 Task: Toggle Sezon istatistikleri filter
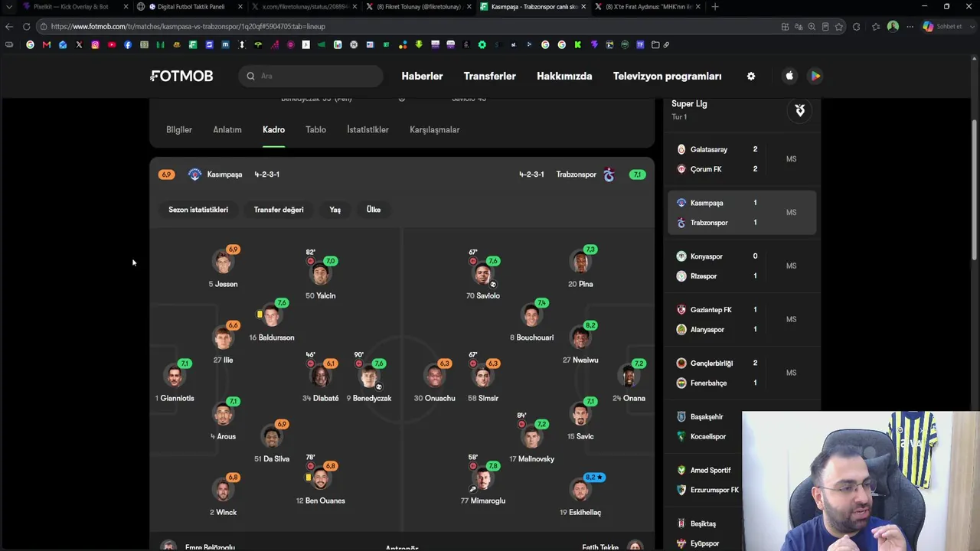(198, 210)
